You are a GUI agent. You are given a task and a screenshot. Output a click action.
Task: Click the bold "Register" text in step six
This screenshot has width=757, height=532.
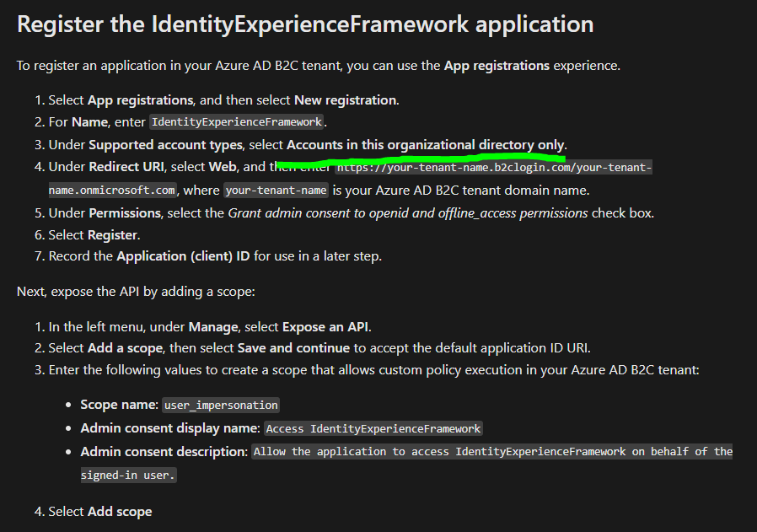click(113, 235)
